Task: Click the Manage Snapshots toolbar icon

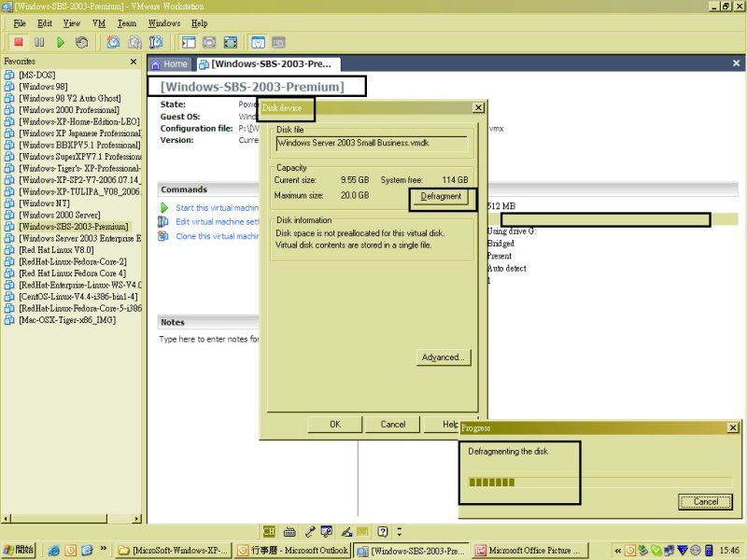Action: coord(156,42)
